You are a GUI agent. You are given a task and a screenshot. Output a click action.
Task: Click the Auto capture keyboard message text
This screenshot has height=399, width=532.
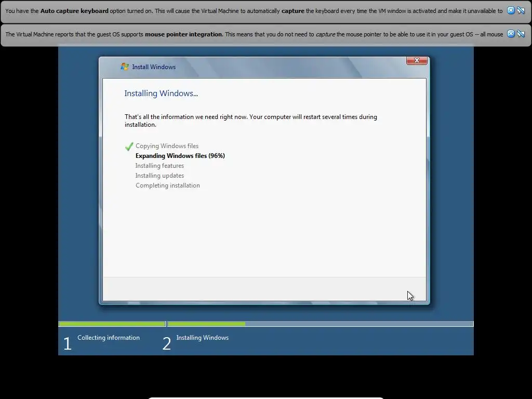[x=254, y=11]
